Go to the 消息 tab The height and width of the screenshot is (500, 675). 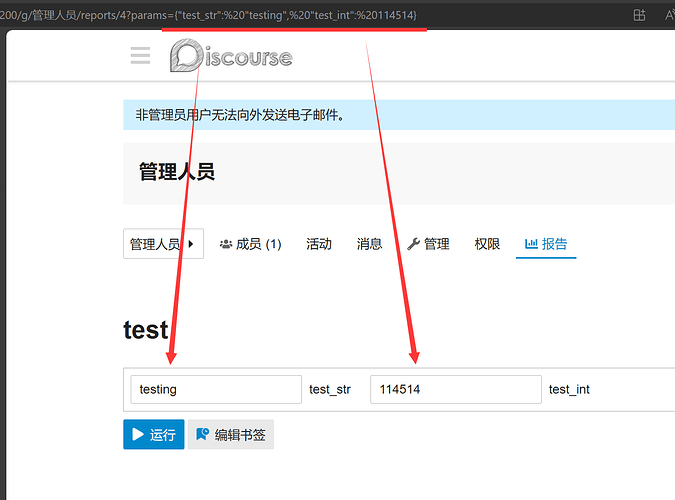[x=369, y=244]
